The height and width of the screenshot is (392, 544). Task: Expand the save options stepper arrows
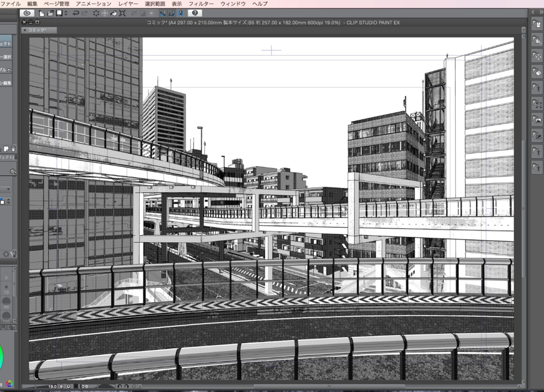[x=66, y=13]
